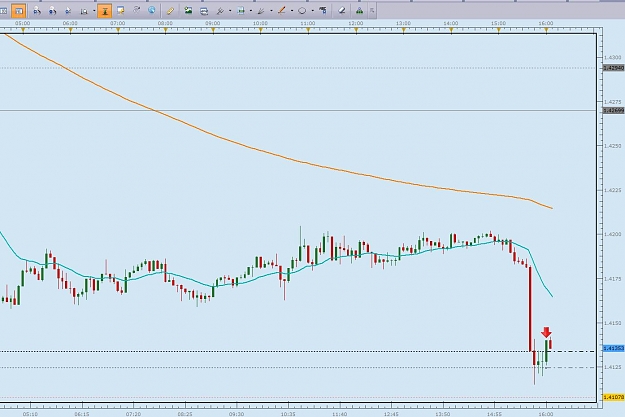
Task: Open the zoom tool dropdown arrow
Action: [94, 11]
